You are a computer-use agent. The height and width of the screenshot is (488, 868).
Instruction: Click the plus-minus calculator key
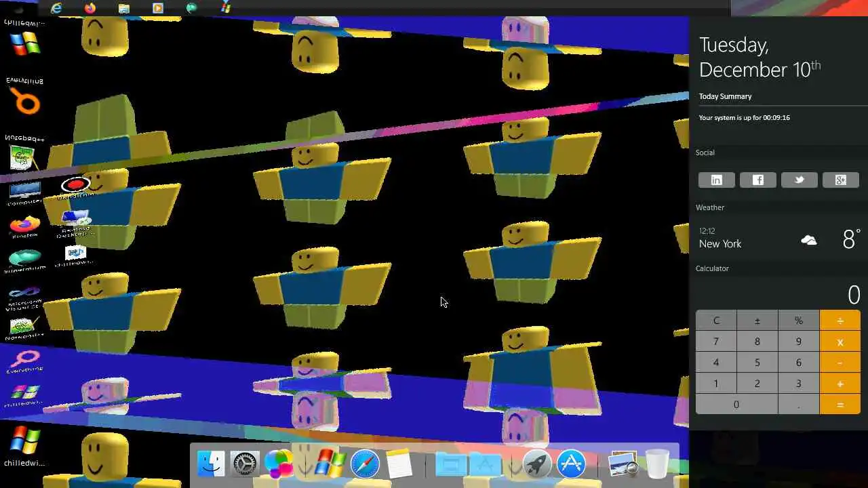tap(757, 321)
